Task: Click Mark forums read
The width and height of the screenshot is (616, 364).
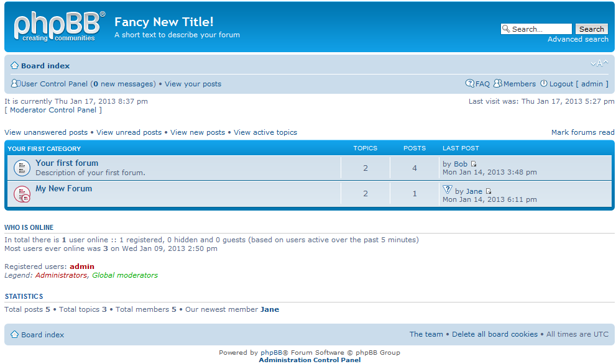Action: (x=582, y=132)
